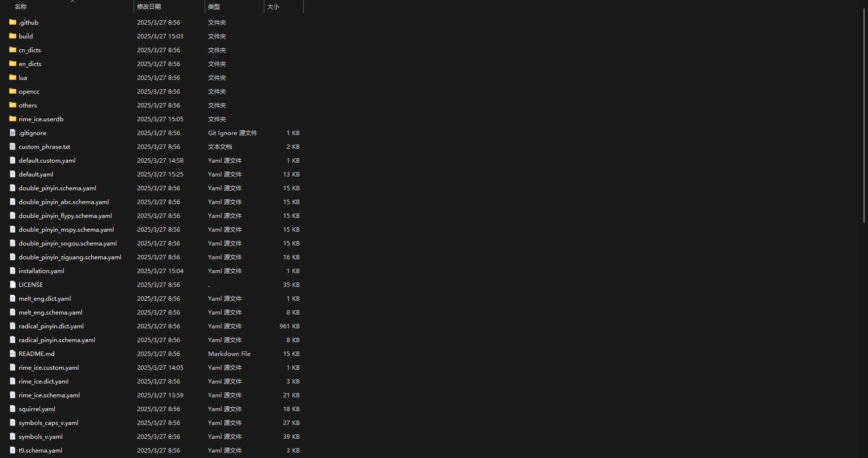This screenshot has width=868, height=458.
Task: Click the cn_dicts folder icon
Action: point(13,50)
